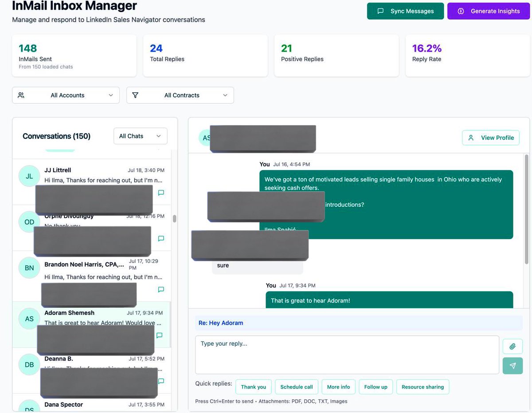Click the Jul 18, 3:40 PM timestamp
This screenshot has width=532, height=413.
point(146,170)
